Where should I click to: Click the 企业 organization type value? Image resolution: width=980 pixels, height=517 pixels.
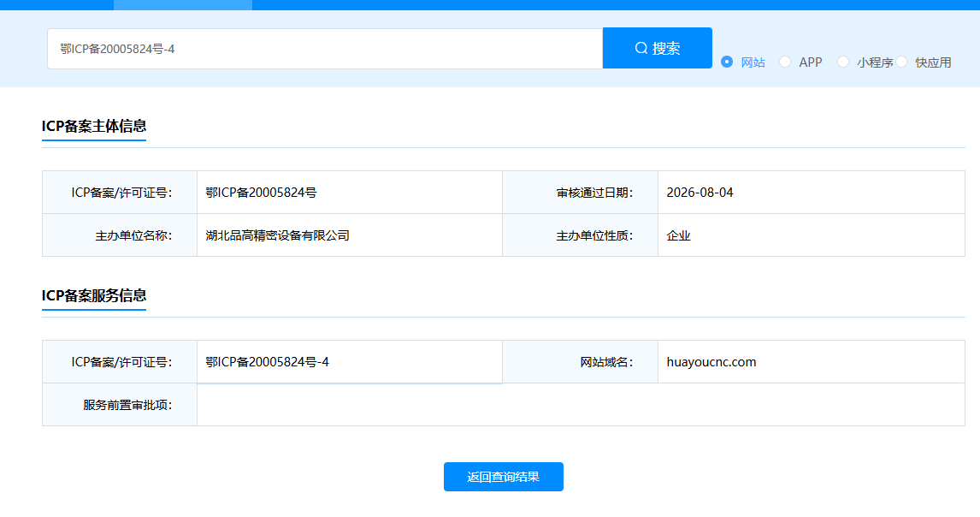[679, 236]
